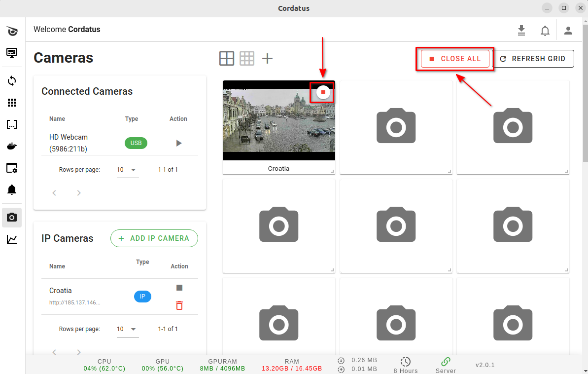Viewport: 588px width, 374px height.
Task: Delete the Croatia IP camera
Action: [179, 305]
